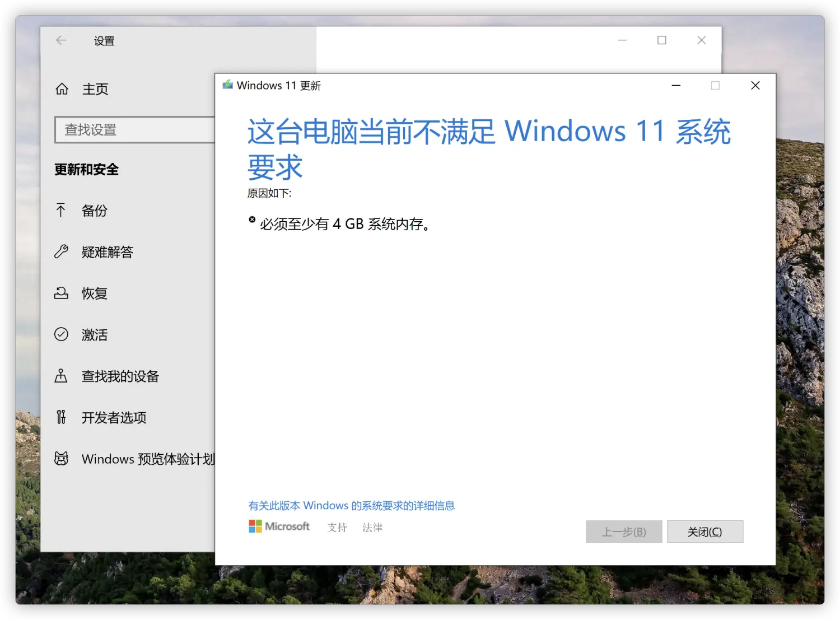Click the back arrow in Settings window
The image size is (840, 620).
coord(61,40)
